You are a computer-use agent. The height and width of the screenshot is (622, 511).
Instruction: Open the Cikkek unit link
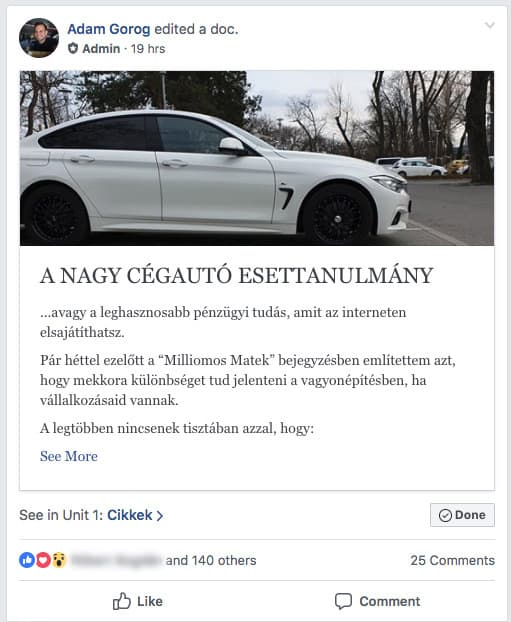point(130,515)
